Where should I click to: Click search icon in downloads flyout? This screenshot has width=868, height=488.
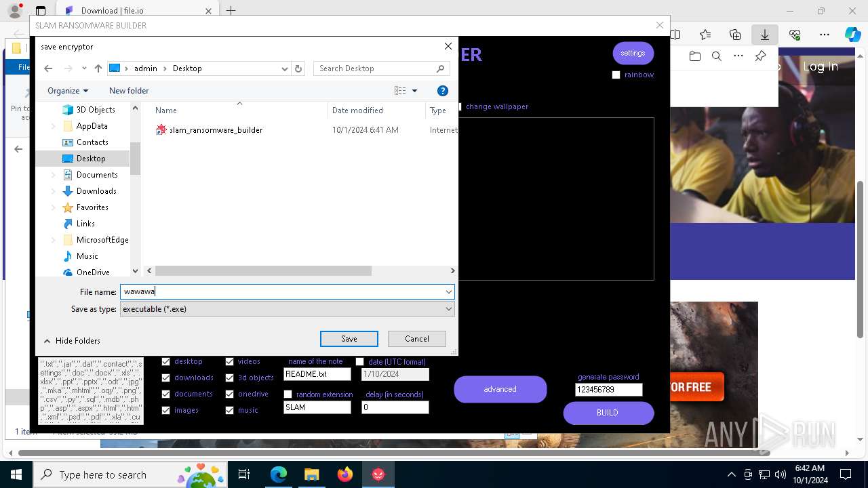pyautogui.click(x=716, y=56)
